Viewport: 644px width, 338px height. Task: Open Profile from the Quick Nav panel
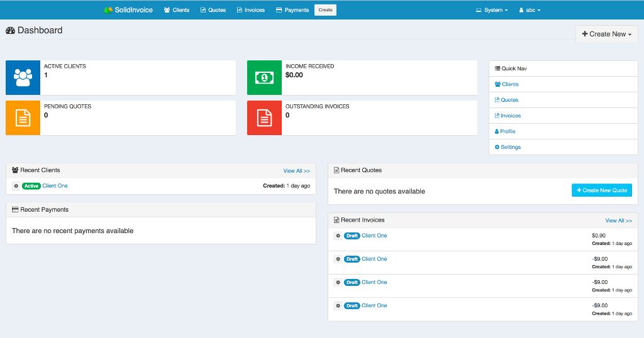[x=506, y=131]
